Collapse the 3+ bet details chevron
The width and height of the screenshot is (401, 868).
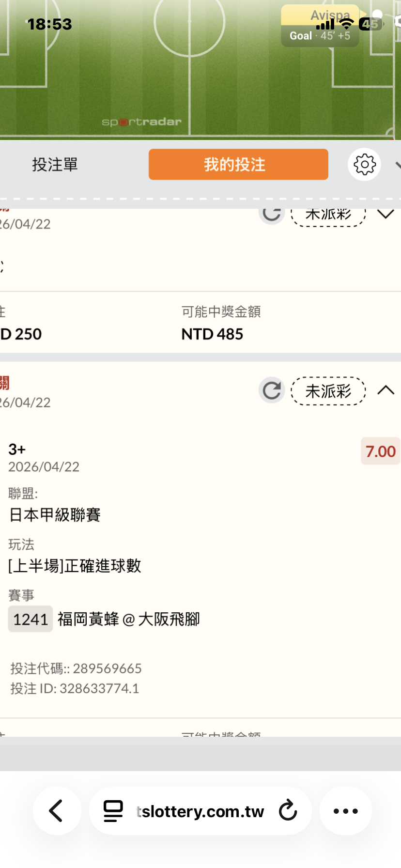coord(386,390)
